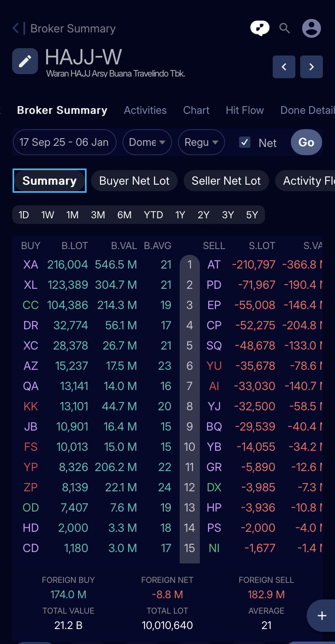Toggle the Net checkbox
Screen dimensions: 335x644
(x=245, y=142)
